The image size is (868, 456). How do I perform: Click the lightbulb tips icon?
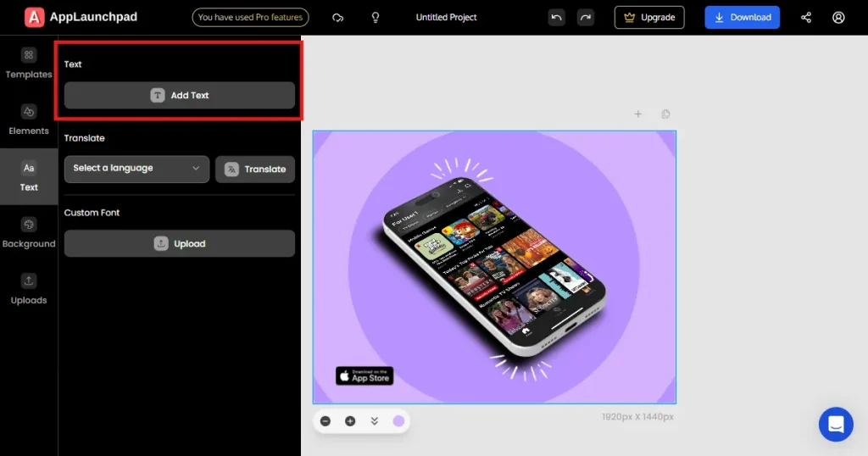click(x=376, y=18)
